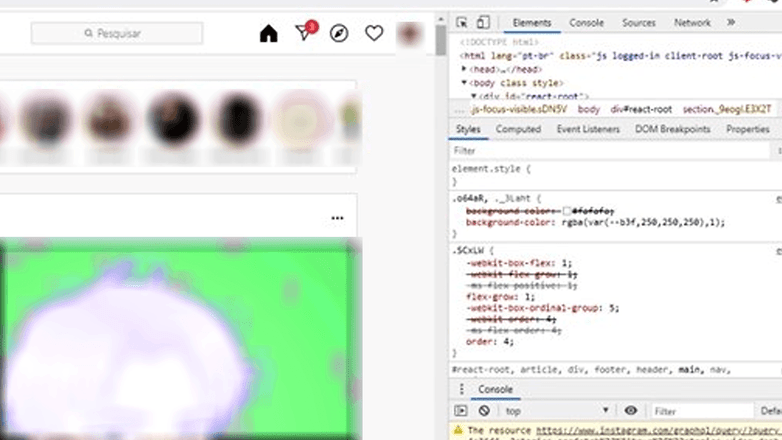The width and height of the screenshot is (782, 440).
Task: Open the Sources tab
Action: click(638, 23)
